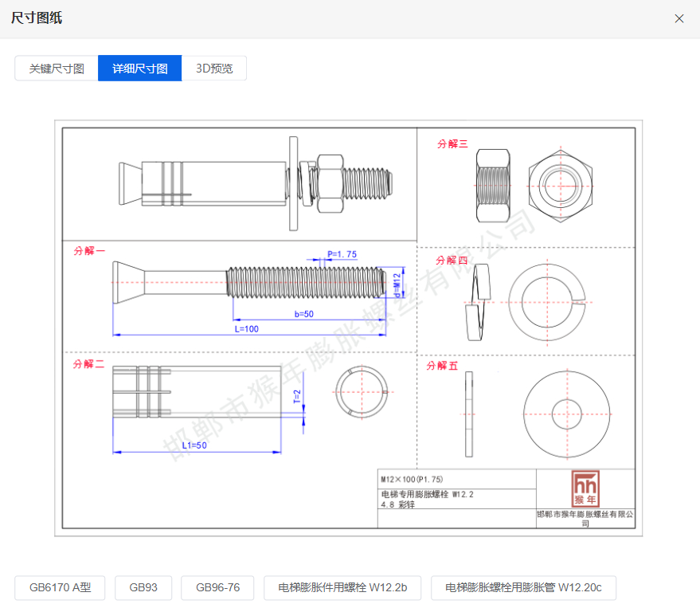
Task: Click the M12×100(P1.75) title block text
Action: click(x=414, y=480)
